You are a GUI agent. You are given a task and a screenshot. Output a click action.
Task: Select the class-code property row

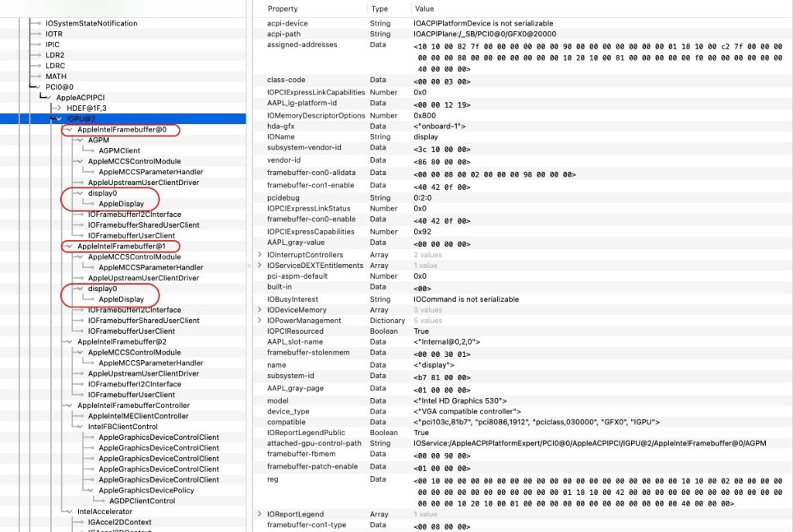523,80
